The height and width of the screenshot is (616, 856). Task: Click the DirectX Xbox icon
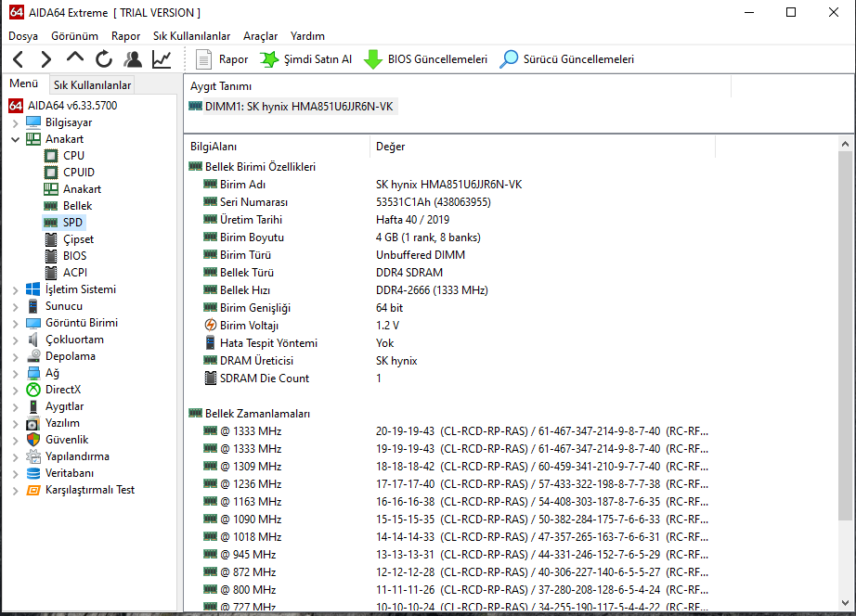[33, 390]
